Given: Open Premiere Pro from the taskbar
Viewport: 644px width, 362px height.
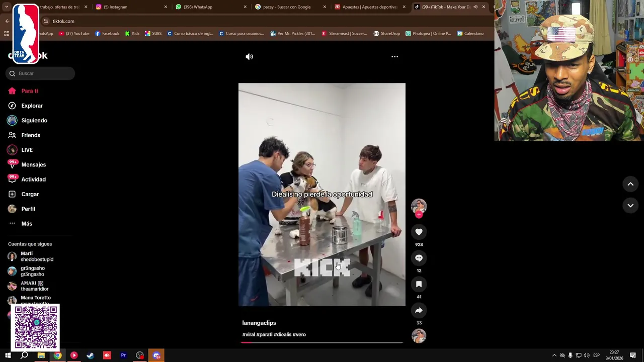Looking at the screenshot, I should coord(123,355).
